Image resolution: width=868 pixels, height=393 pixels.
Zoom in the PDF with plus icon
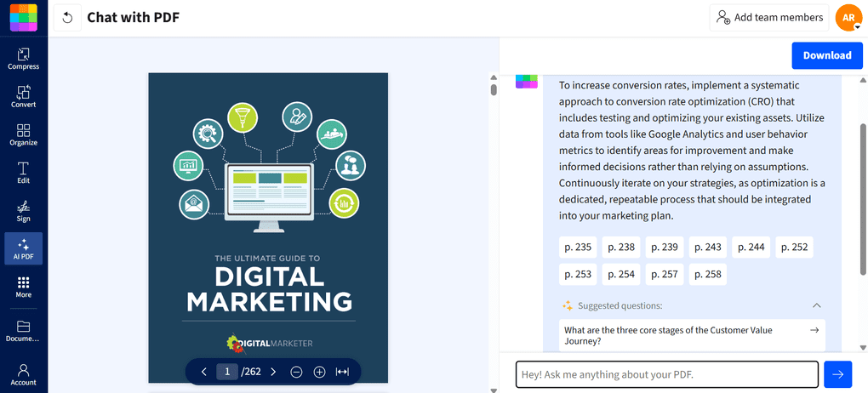[x=319, y=372]
